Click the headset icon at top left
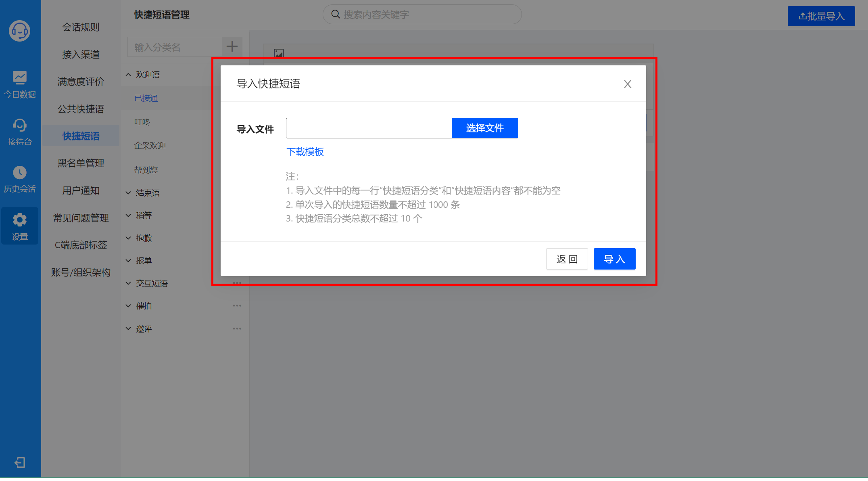 click(x=19, y=31)
